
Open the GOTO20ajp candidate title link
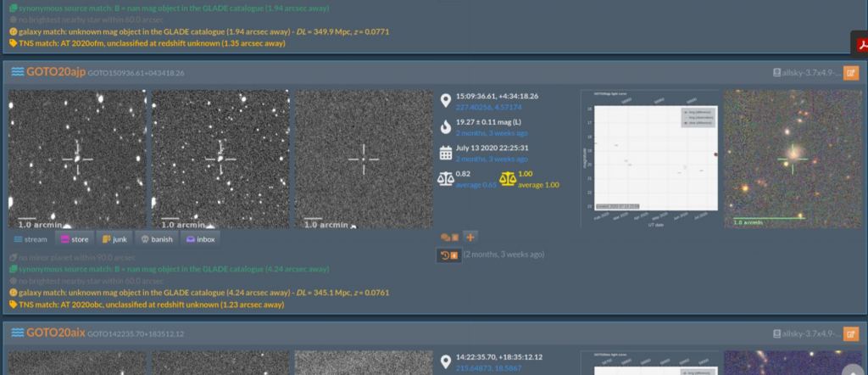coord(54,72)
